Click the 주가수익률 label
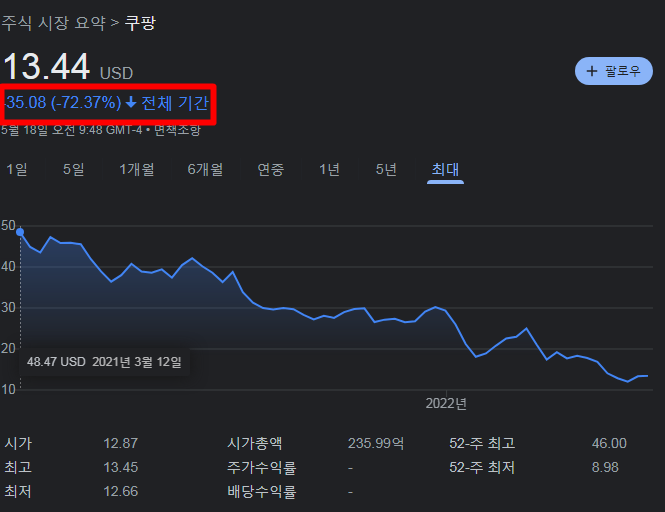 262,467
